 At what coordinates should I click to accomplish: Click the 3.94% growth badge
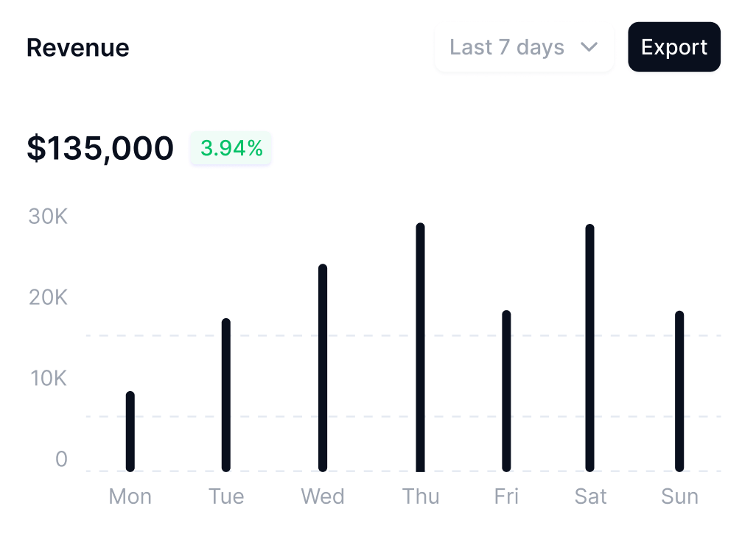(x=231, y=148)
